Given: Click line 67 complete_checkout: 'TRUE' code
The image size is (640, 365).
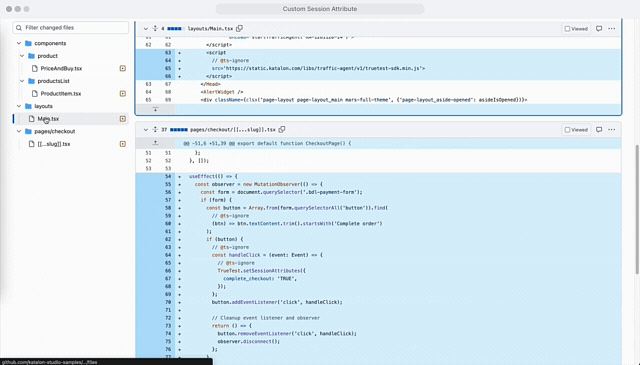Looking at the screenshot, I should (x=260, y=278).
